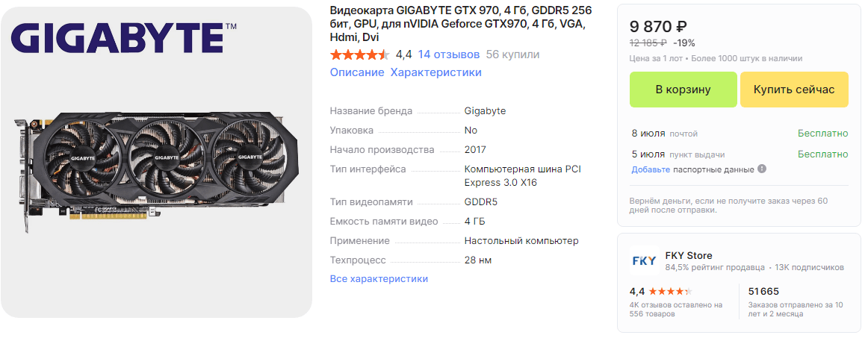Click the FKY Store logo icon
This screenshot has height=341, width=868.
tap(644, 260)
